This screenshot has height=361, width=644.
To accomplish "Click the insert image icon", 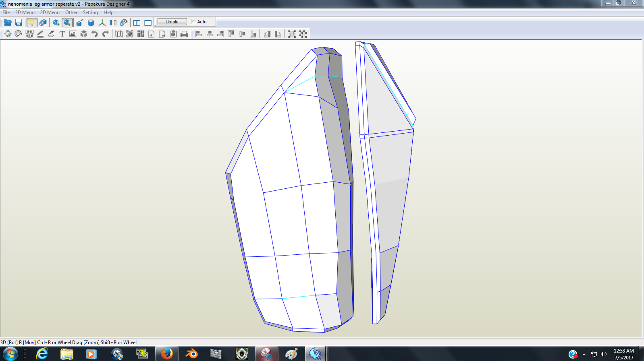I will point(73,34).
